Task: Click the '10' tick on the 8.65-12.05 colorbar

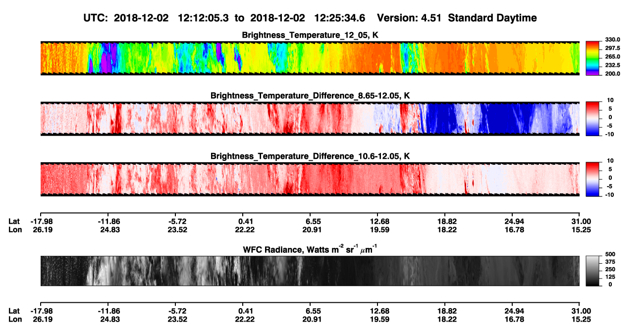Action: click(611, 100)
